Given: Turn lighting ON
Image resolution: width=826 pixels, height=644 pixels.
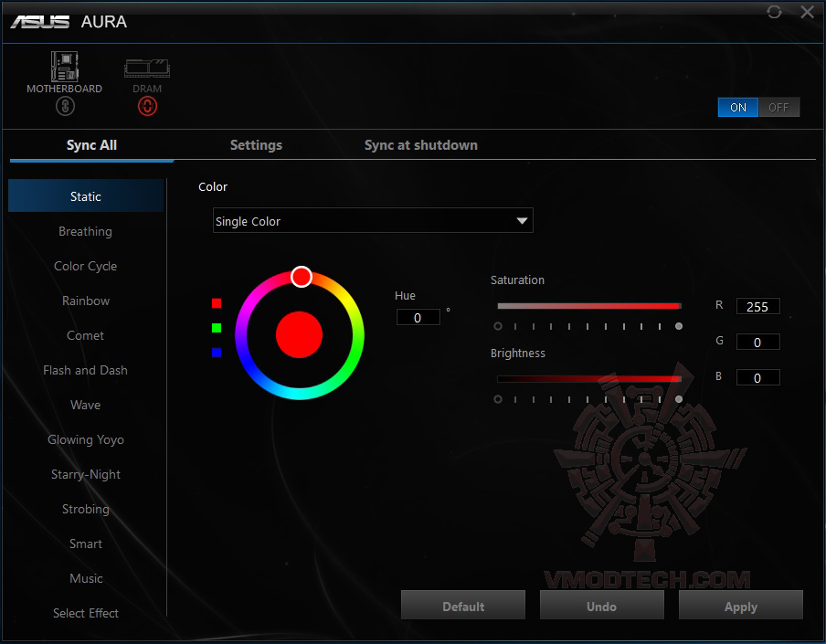Looking at the screenshot, I should coord(738,108).
